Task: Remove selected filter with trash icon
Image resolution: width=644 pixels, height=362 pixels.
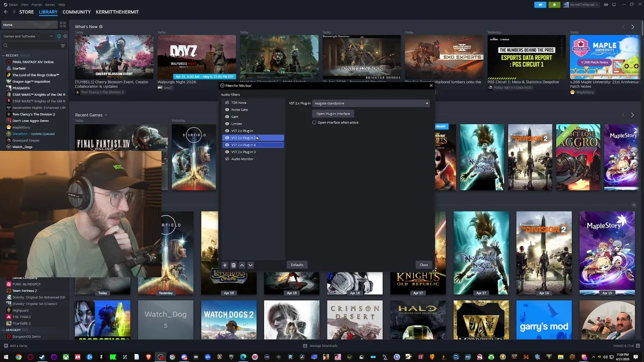Action: click(x=233, y=265)
